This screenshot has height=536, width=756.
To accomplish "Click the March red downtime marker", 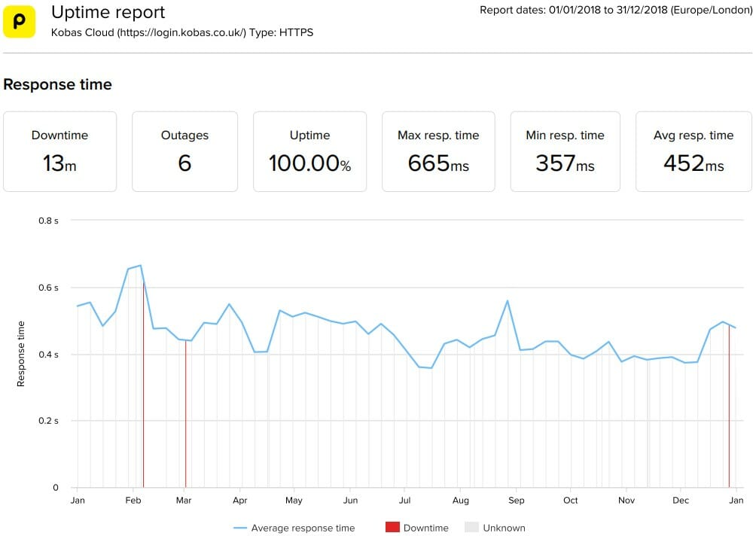I will click(x=185, y=414).
